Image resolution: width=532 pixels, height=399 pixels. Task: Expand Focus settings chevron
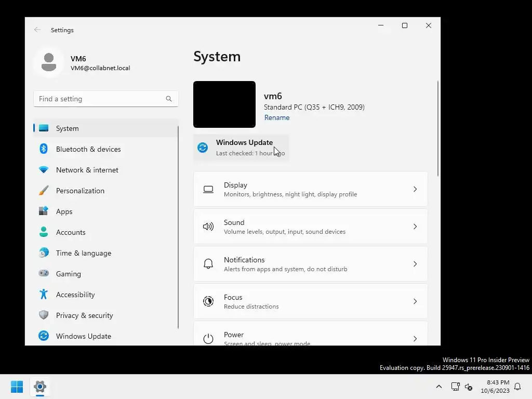coord(415,301)
